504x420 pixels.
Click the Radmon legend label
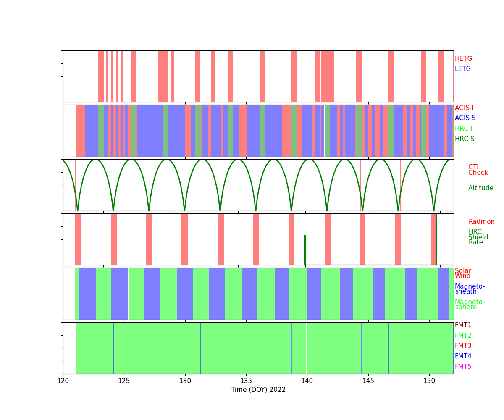click(481, 222)
